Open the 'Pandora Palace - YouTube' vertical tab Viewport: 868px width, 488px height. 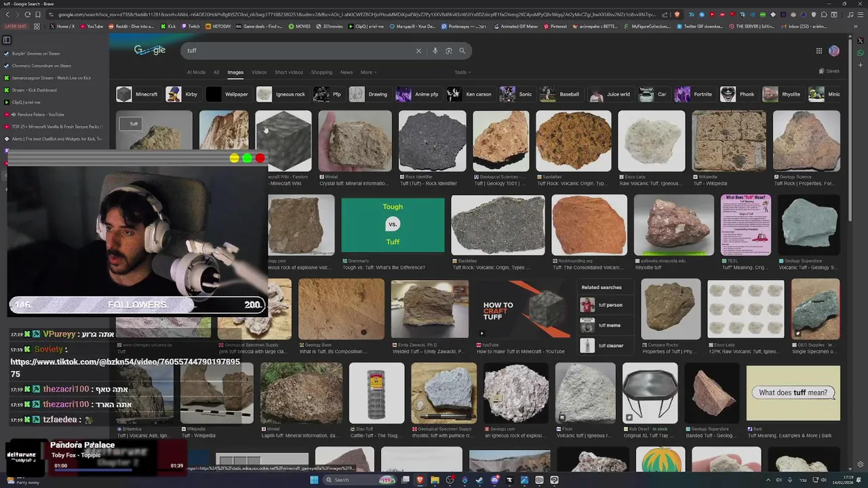click(54, 115)
